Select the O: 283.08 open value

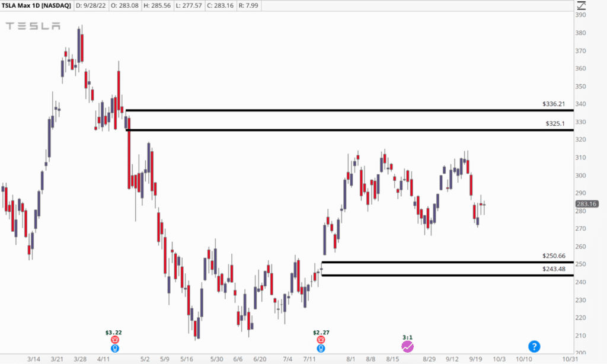pos(124,5)
